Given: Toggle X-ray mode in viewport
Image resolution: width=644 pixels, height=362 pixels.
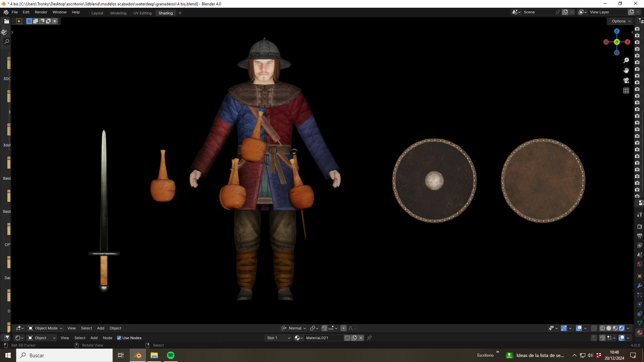Looking at the screenshot, I should 594,328.
